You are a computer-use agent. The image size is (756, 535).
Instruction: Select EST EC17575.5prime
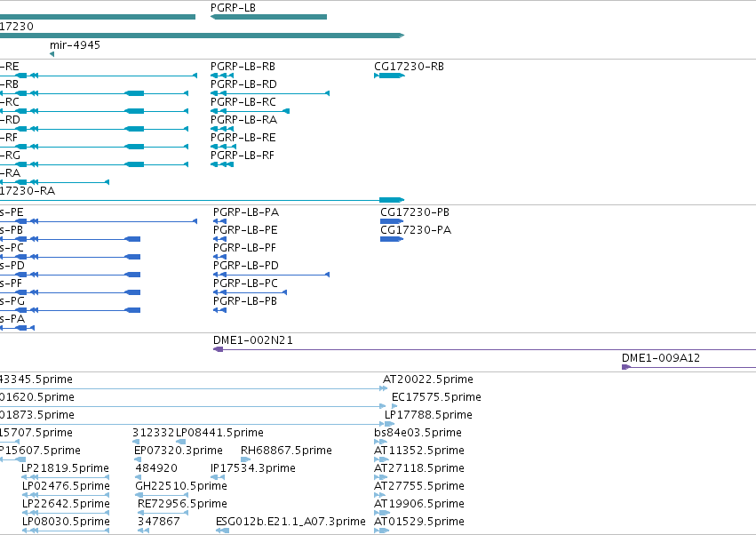click(436, 397)
